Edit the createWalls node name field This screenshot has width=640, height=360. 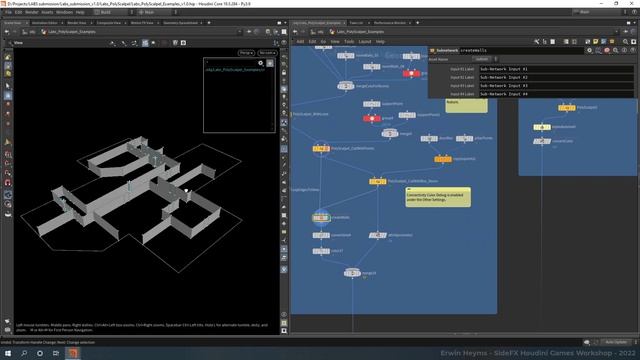tap(521, 51)
